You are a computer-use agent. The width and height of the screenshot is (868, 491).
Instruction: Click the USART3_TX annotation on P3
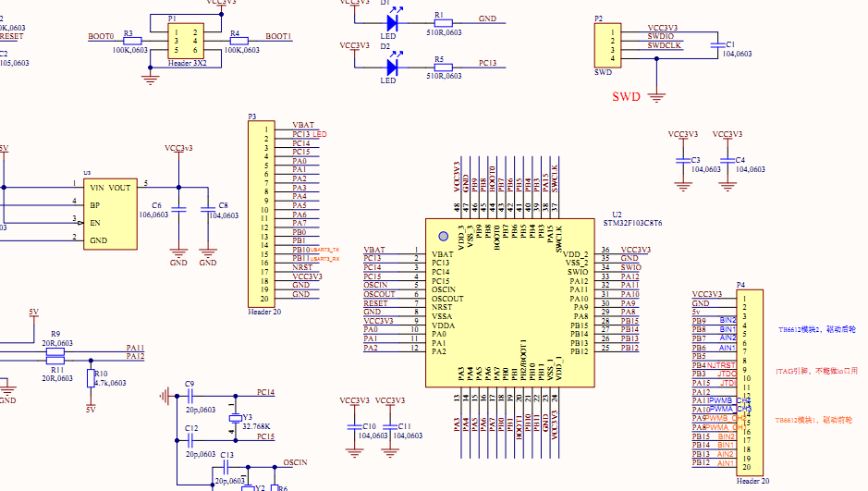324,251
